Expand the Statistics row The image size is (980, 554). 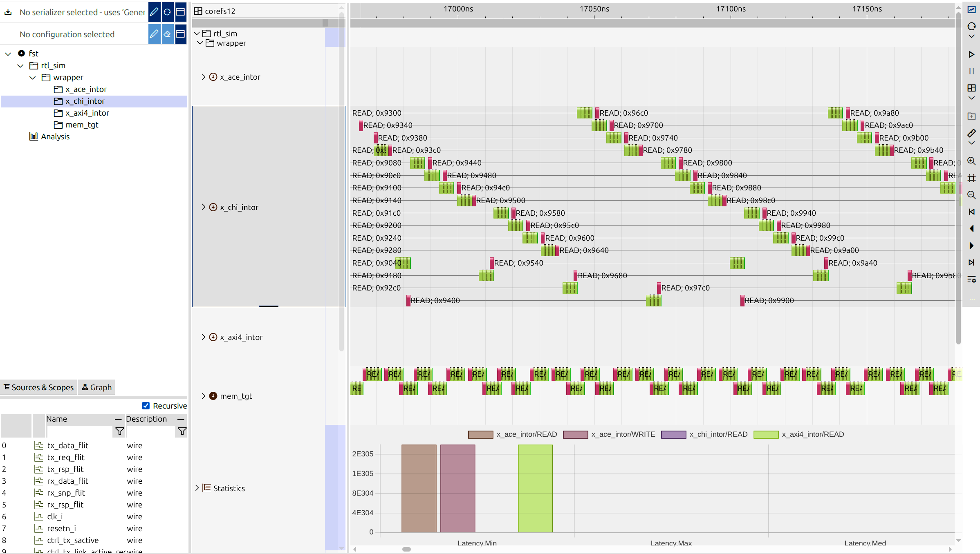coord(197,488)
